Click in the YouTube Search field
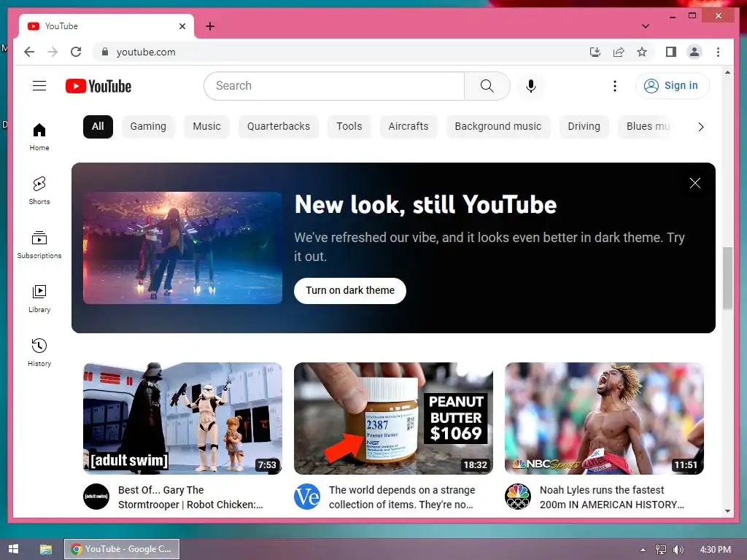This screenshot has width=747, height=560. 334,86
